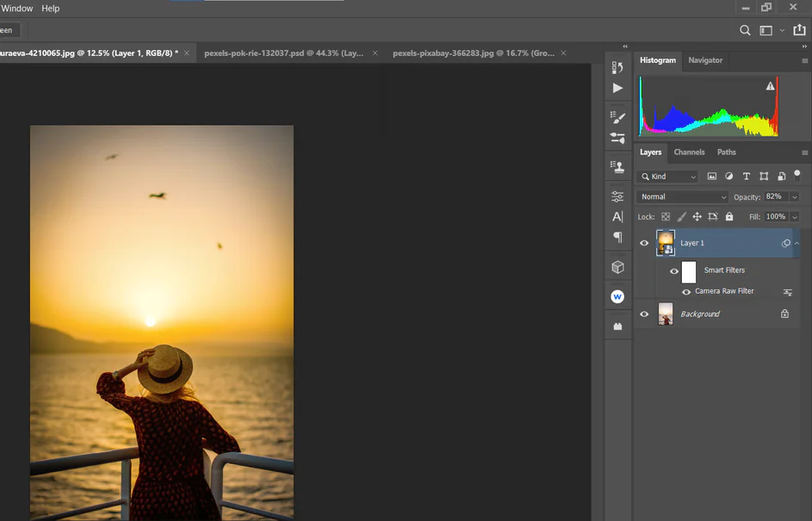Open the Actions panel play icon
The height and width of the screenshot is (521, 812).
pyautogui.click(x=617, y=88)
